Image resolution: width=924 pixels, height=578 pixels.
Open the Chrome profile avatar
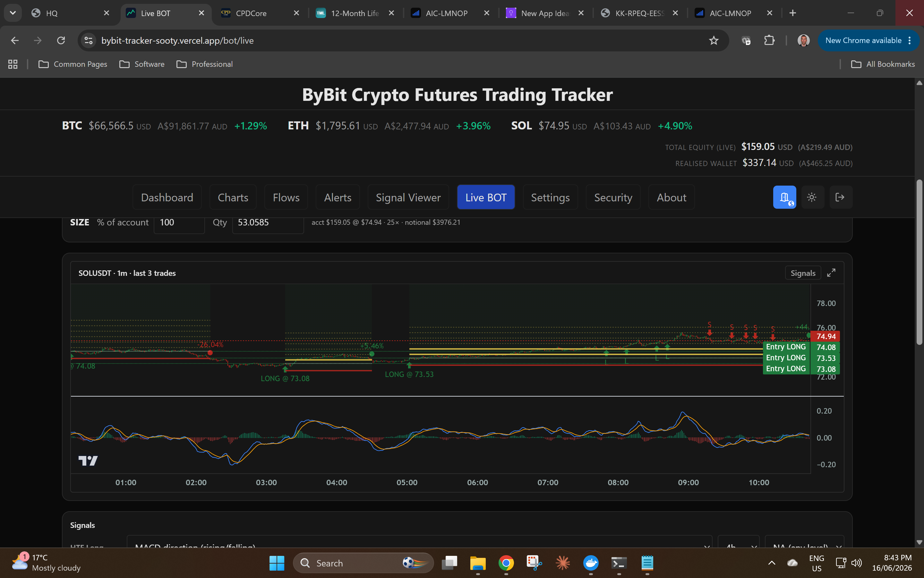pyautogui.click(x=803, y=40)
